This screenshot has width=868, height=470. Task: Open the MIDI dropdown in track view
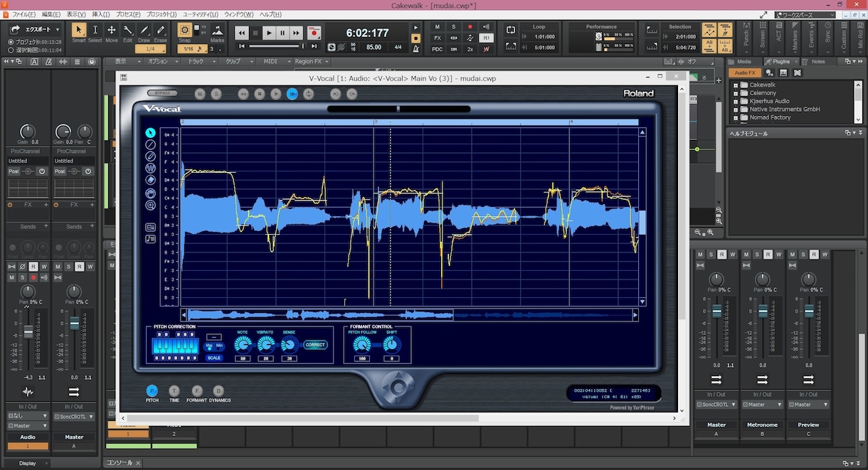[x=273, y=62]
